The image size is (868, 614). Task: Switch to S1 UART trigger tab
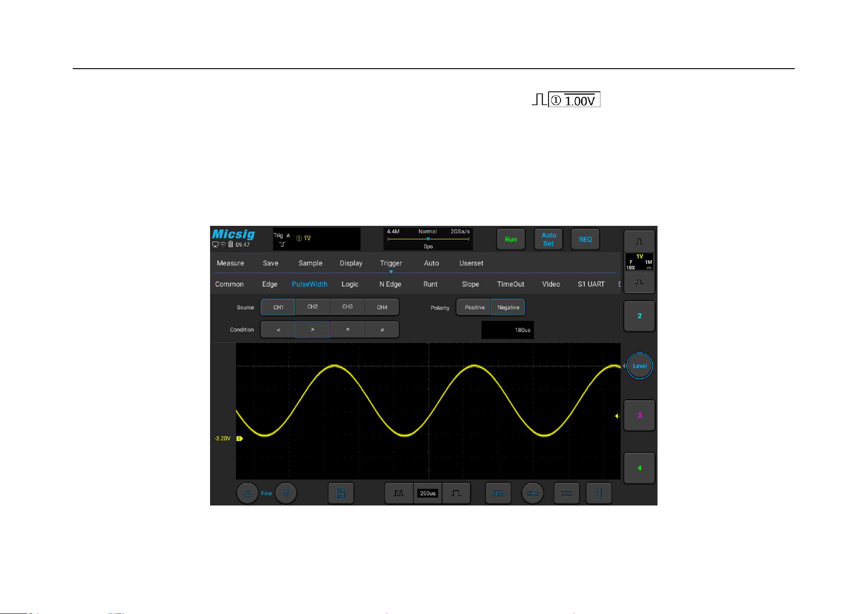(591, 284)
